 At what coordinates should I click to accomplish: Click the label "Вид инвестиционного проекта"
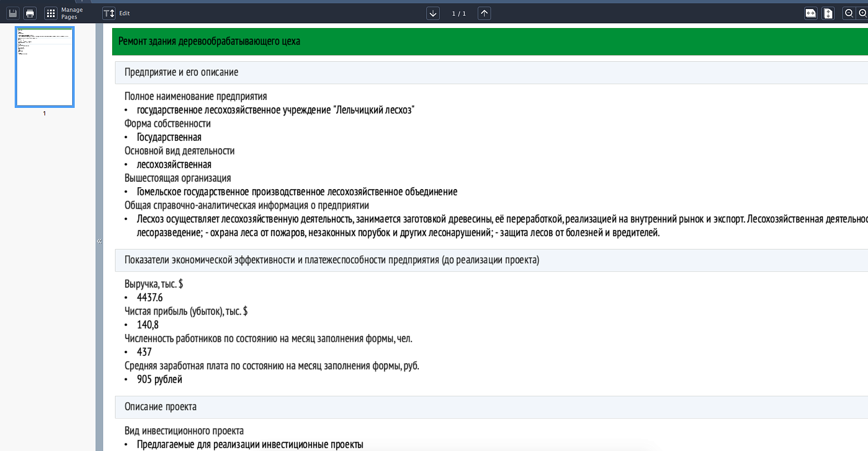click(x=184, y=431)
